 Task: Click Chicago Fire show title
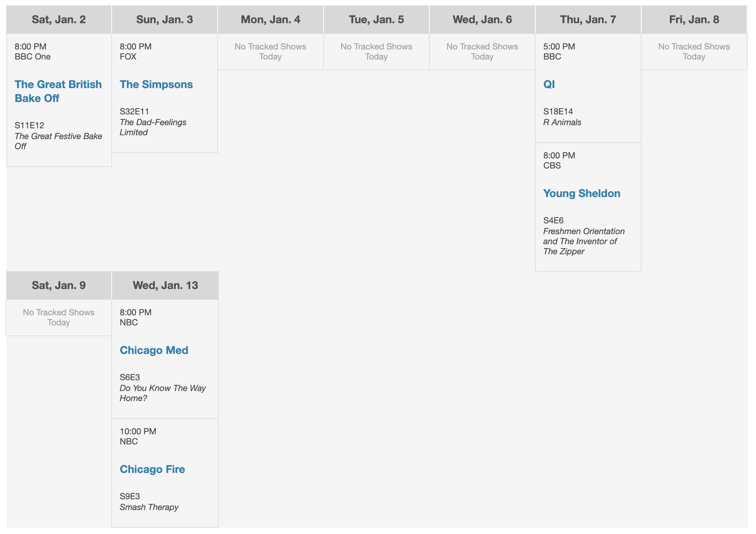pyautogui.click(x=152, y=469)
